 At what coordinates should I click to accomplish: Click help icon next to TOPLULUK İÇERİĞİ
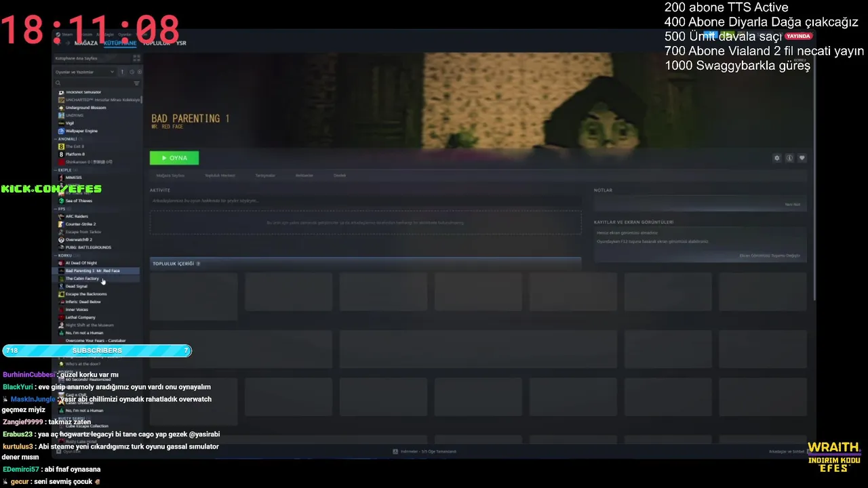click(x=198, y=264)
